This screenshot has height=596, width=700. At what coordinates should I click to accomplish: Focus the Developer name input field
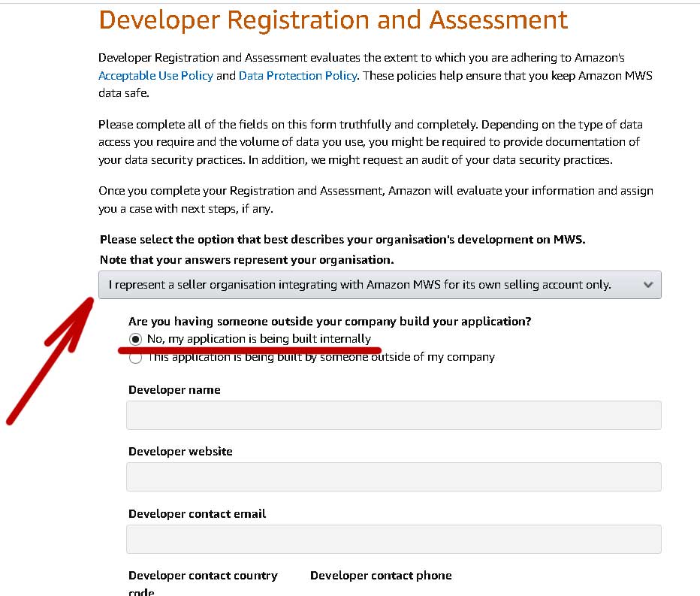coord(394,415)
